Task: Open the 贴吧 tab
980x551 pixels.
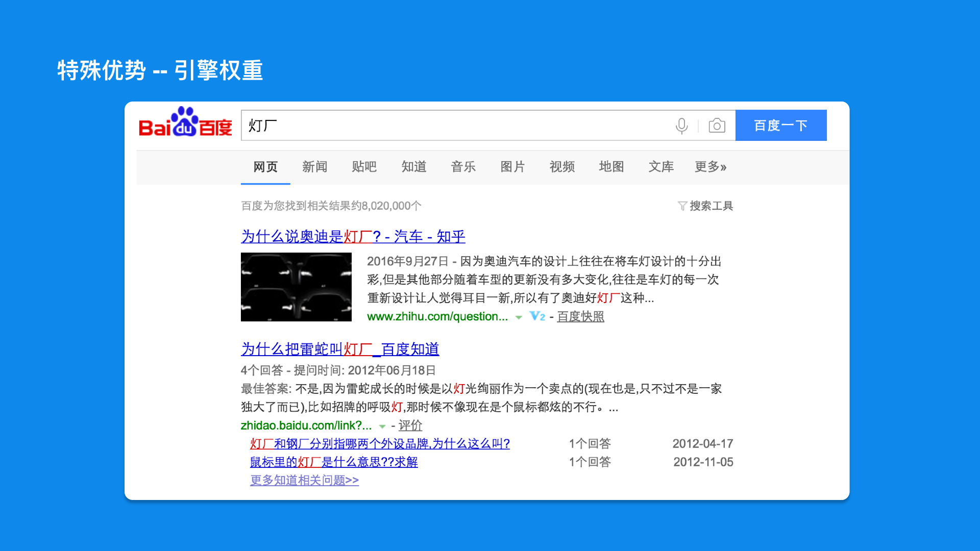Action: click(x=364, y=167)
